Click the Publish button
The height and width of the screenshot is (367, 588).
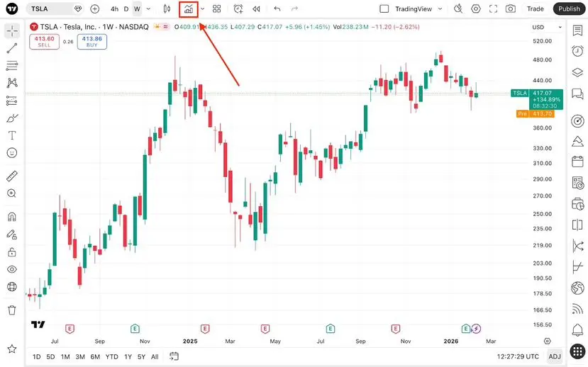[x=569, y=9]
